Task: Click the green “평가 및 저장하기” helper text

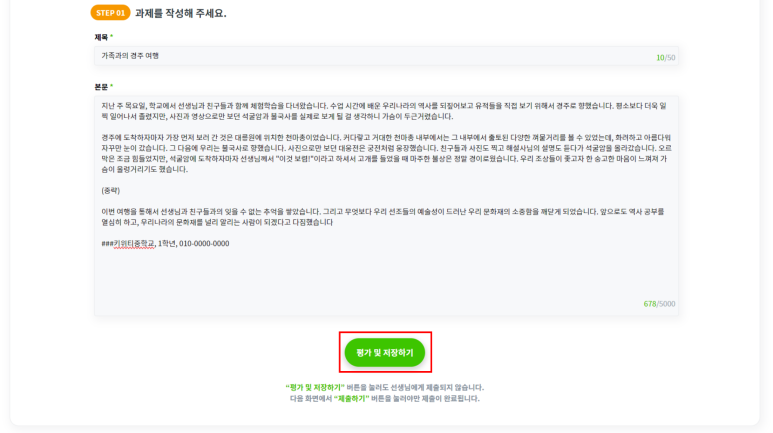Action: pos(315,388)
